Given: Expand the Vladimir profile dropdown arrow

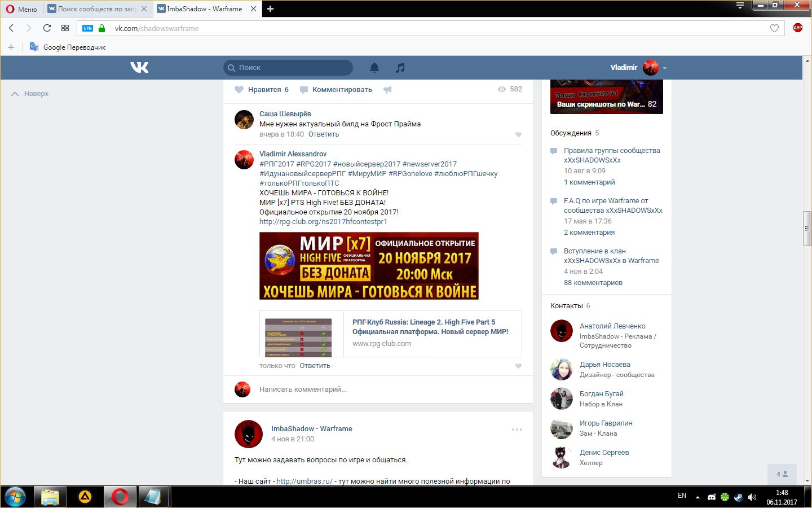Looking at the screenshot, I should pyautogui.click(x=665, y=68).
